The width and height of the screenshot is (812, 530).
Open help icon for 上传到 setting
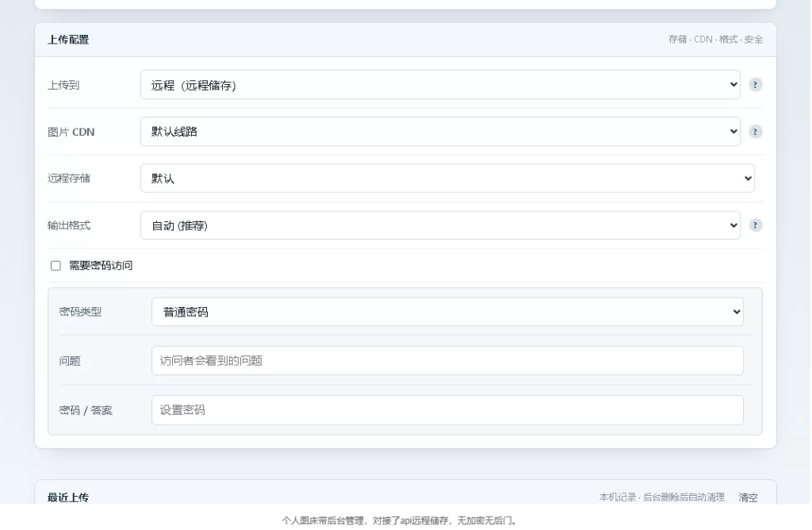click(755, 85)
